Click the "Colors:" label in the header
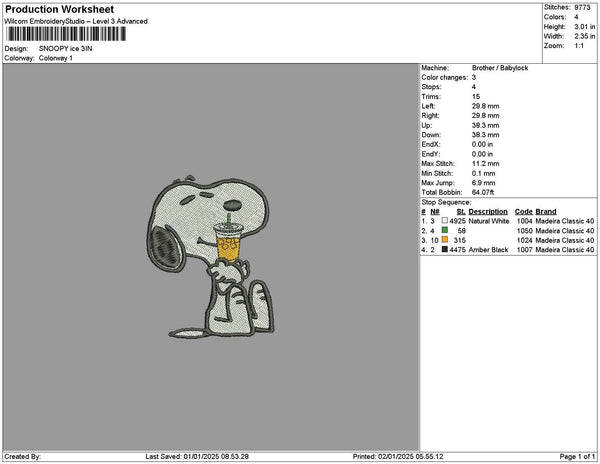Viewport: 600px width, 464px height. click(x=555, y=17)
